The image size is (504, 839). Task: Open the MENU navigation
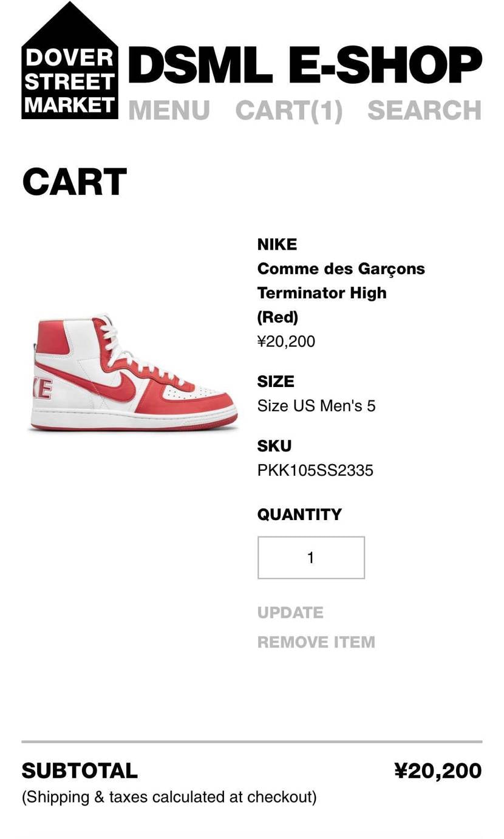point(169,111)
